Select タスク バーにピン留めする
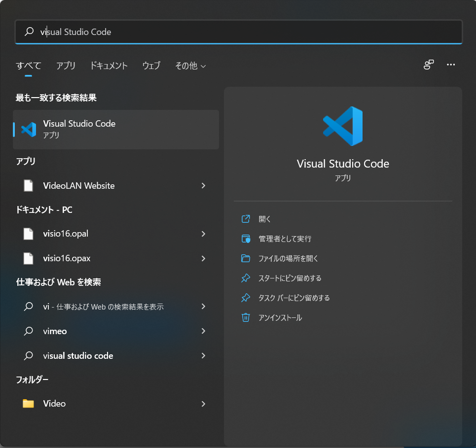Image resolution: width=476 pixels, height=448 pixels. 294,298
